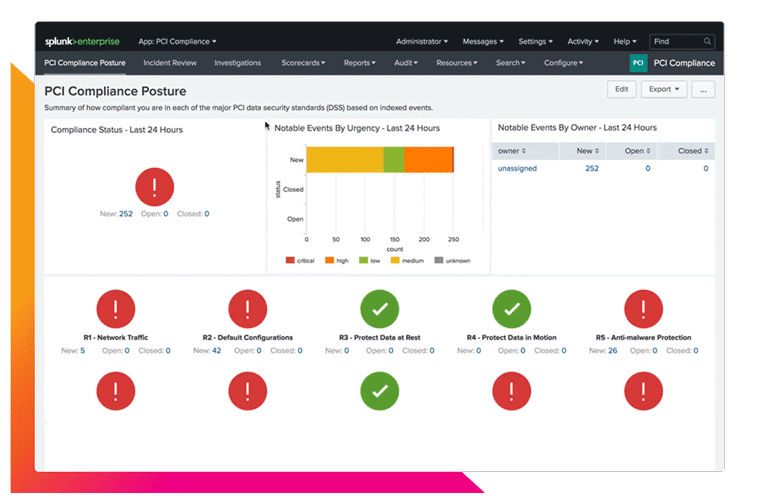The width and height of the screenshot is (760, 500).
Task: Open the unassigned owner link
Action: tap(517, 169)
